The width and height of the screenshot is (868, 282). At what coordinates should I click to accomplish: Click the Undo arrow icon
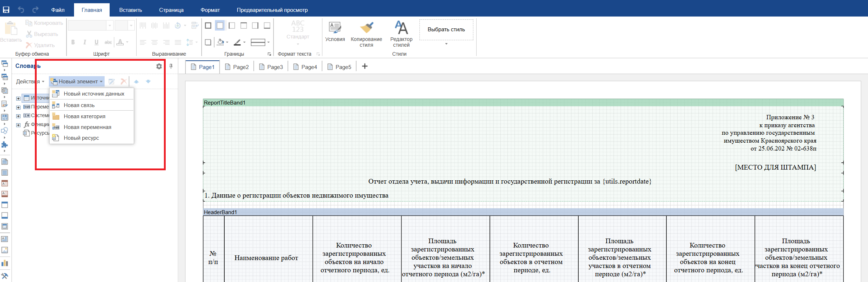pos(21,10)
